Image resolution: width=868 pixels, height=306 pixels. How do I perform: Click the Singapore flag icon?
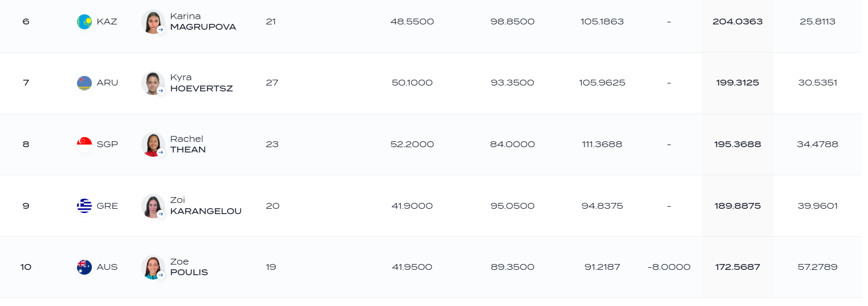pyautogui.click(x=84, y=144)
